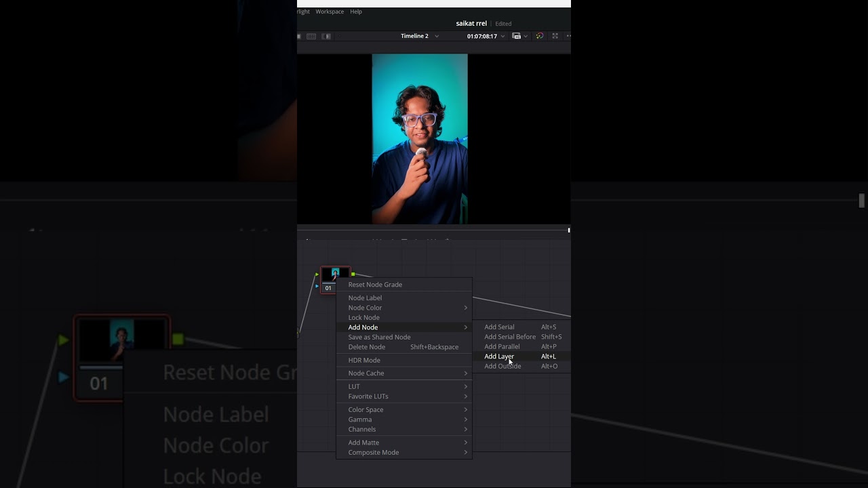868x488 pixels.
Task: Expand Node Color submenu
Action: coord(404,308)
